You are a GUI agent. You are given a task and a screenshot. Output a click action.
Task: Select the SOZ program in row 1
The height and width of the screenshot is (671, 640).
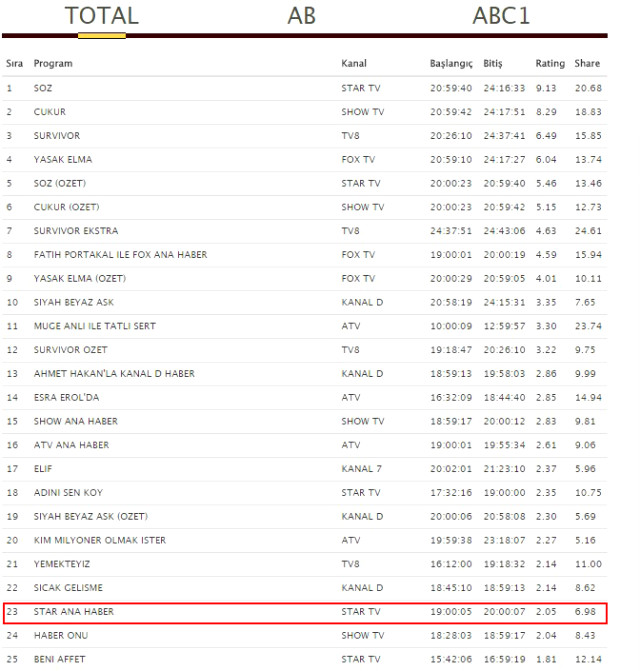point(43,88)
